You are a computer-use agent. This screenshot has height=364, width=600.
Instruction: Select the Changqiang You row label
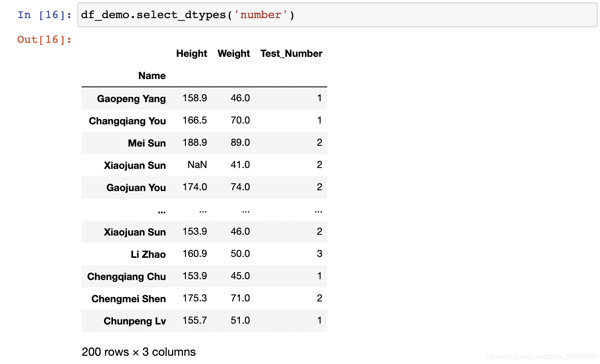tap(127, 121)
